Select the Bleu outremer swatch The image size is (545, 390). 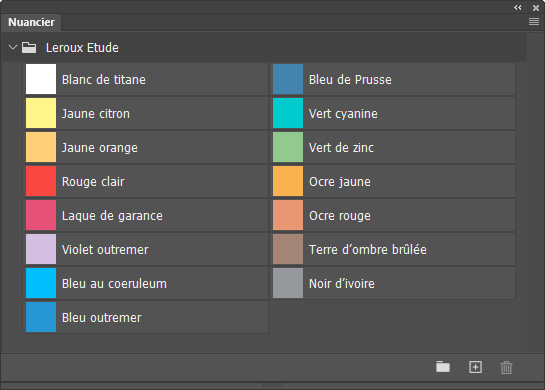(41, 317)
